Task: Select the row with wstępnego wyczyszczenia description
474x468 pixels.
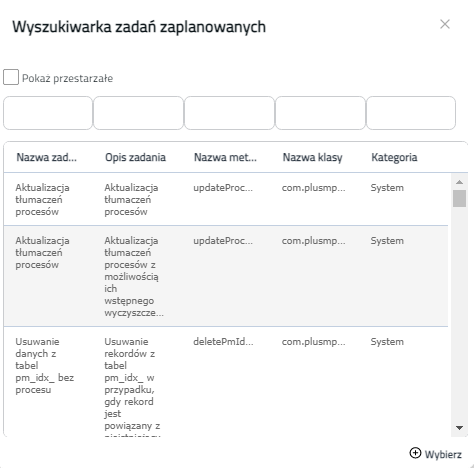Action: coord(226,276)
